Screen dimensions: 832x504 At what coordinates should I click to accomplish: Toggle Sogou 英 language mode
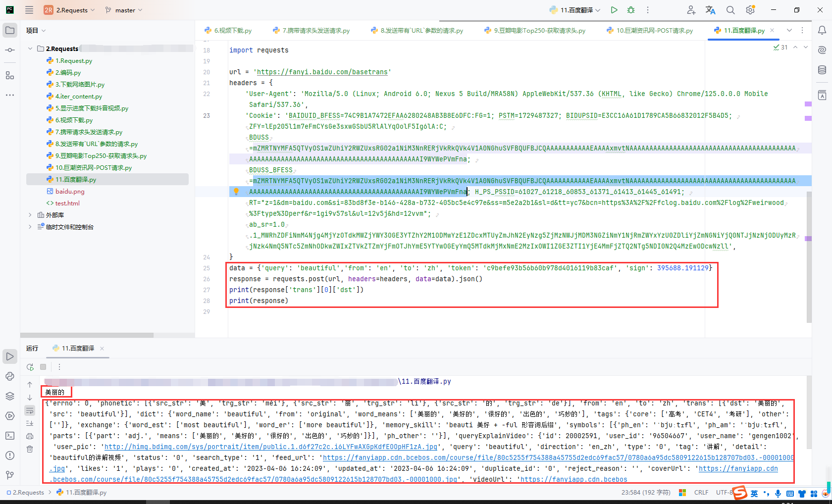point(754,493)
